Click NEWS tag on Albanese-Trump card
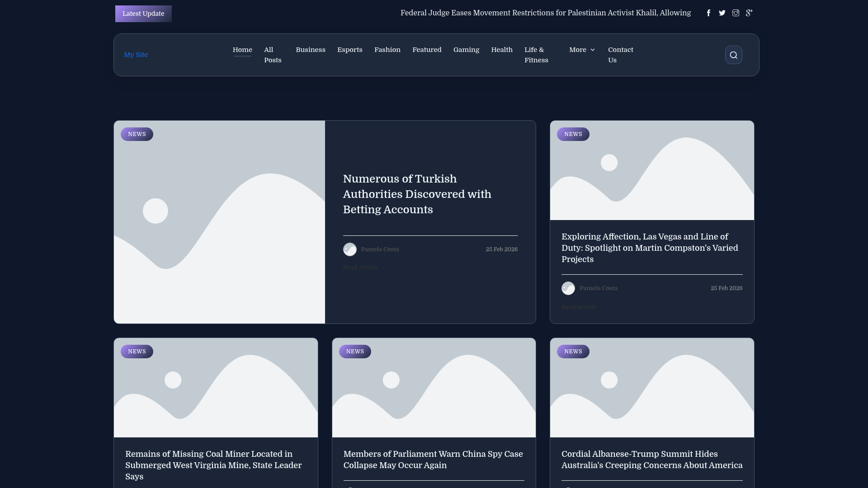868x488 pixels. click(x=573, y=352)
